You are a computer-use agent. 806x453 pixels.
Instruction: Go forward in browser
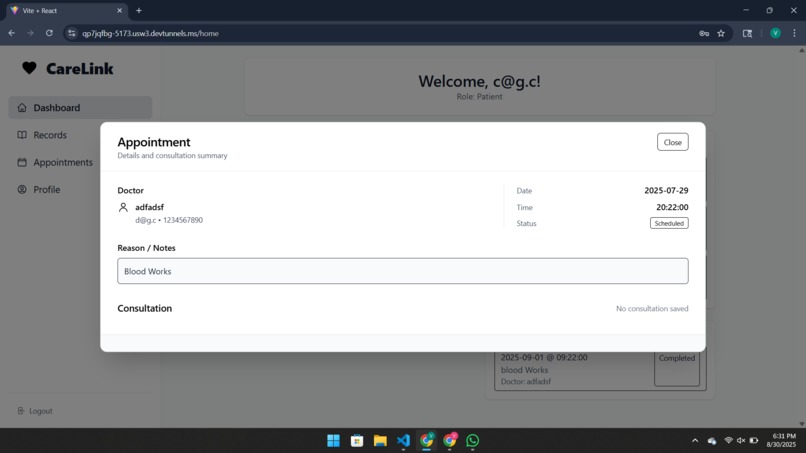[30, 33]
